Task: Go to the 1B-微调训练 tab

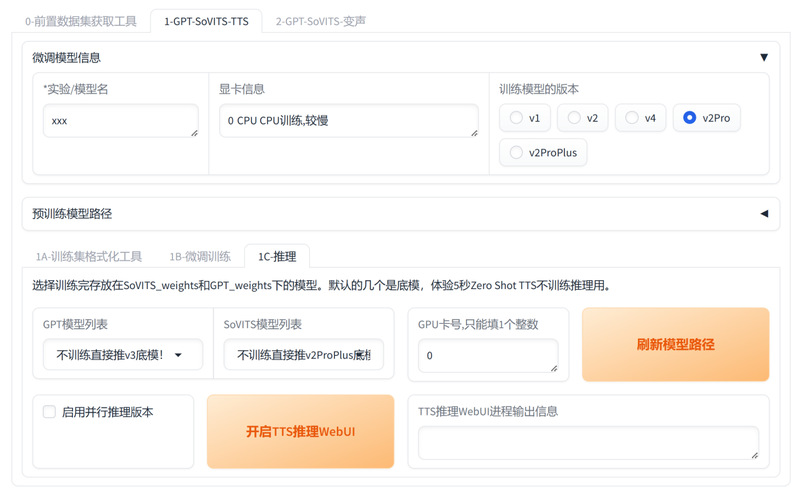Action: pos(200,256)
